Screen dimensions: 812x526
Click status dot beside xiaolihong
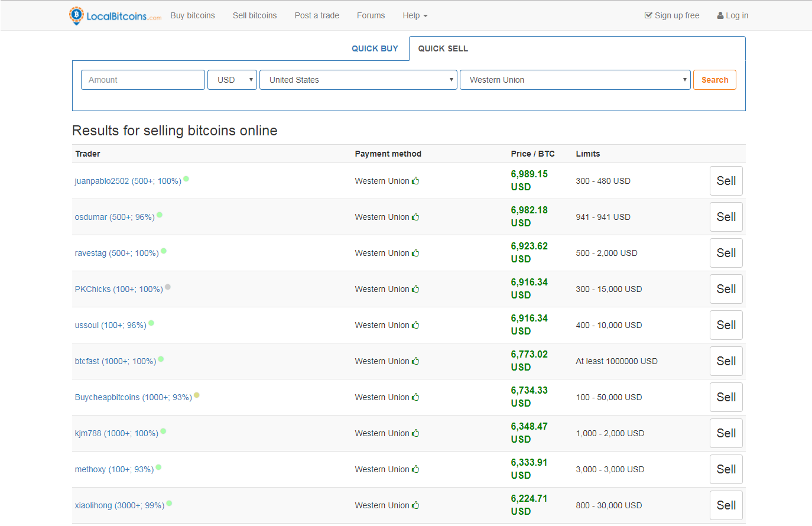point(169,503)
